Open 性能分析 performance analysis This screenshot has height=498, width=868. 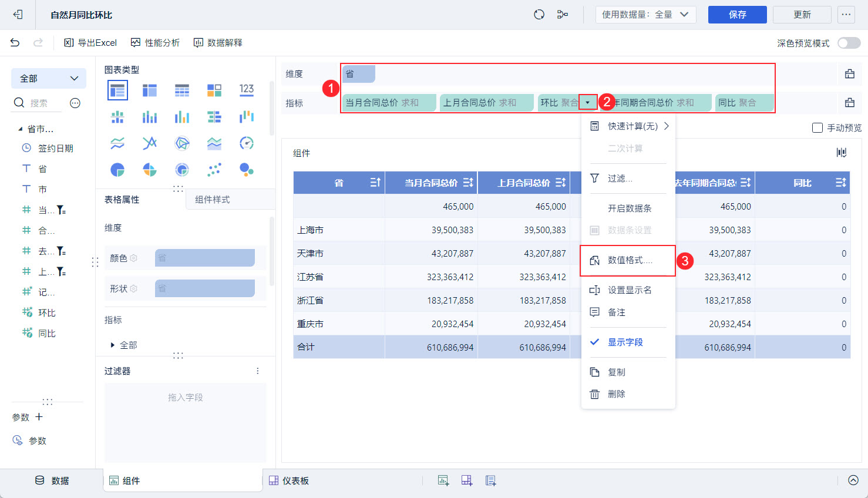tap(155, 43)
